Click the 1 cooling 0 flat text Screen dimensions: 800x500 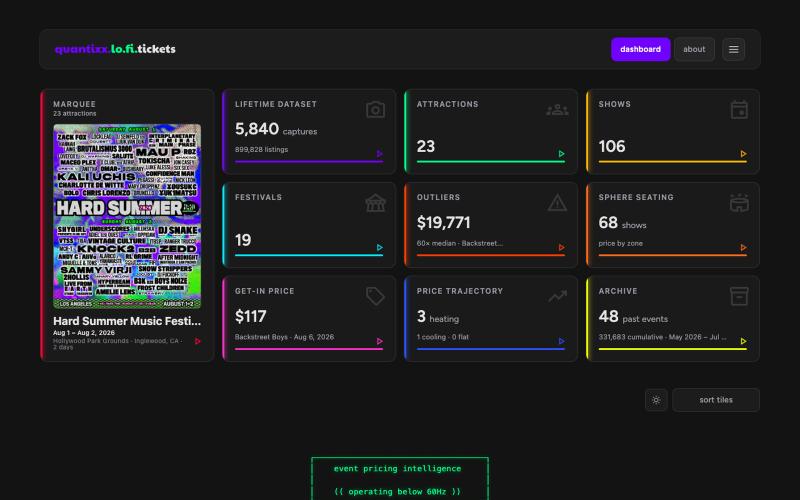(442, 337)
